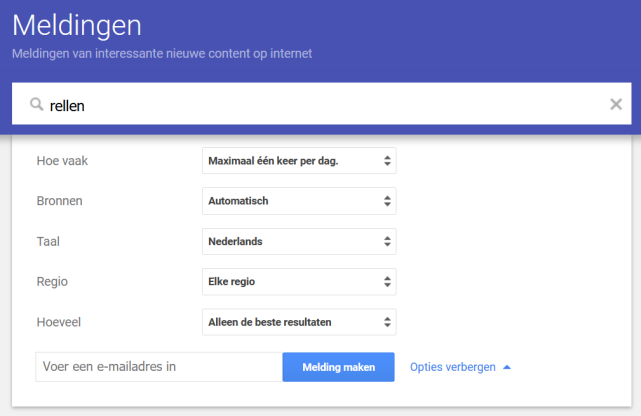The image size is (641, 416).
Task: Click the collapse triangle beside Opties verbergen
Action: [x=507, y=367]
